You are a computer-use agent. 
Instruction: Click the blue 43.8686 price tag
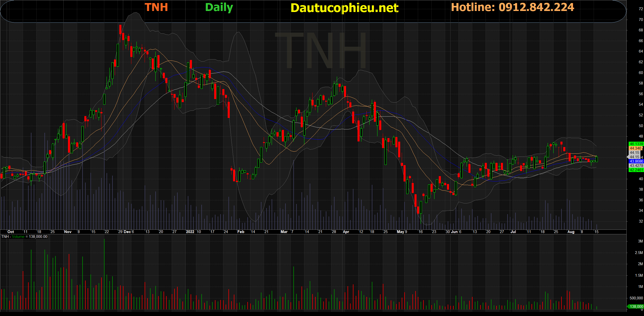636,161
